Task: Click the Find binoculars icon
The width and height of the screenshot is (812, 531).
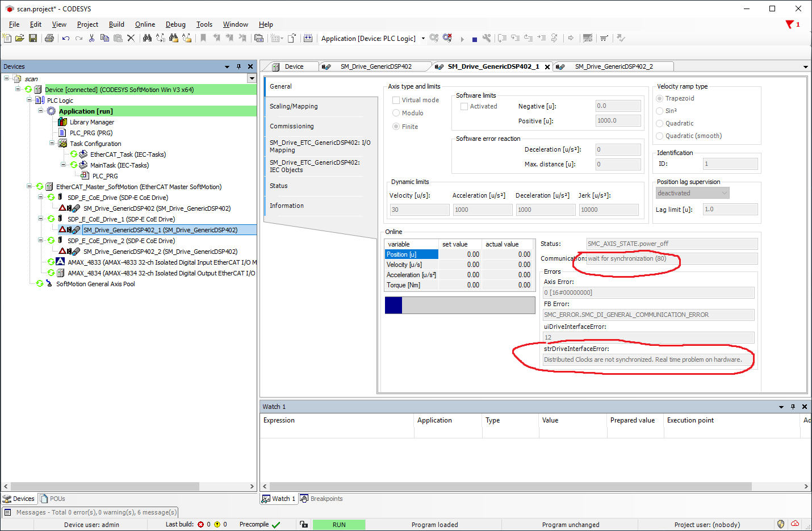Action: click(x=147, y=38)
